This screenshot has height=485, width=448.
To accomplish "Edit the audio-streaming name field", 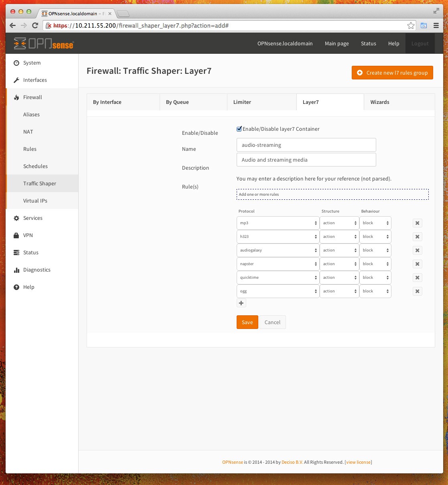I will (306, 145).
